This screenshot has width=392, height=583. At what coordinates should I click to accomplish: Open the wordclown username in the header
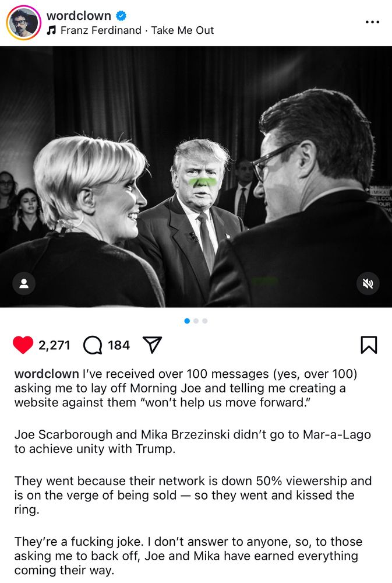[x=79, y=16]
